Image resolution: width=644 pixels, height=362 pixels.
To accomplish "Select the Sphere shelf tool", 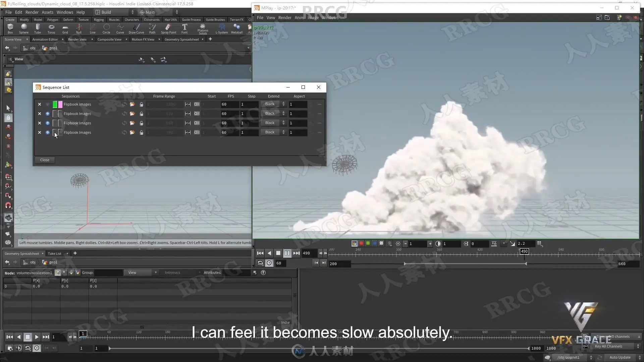I will point(24,28).
